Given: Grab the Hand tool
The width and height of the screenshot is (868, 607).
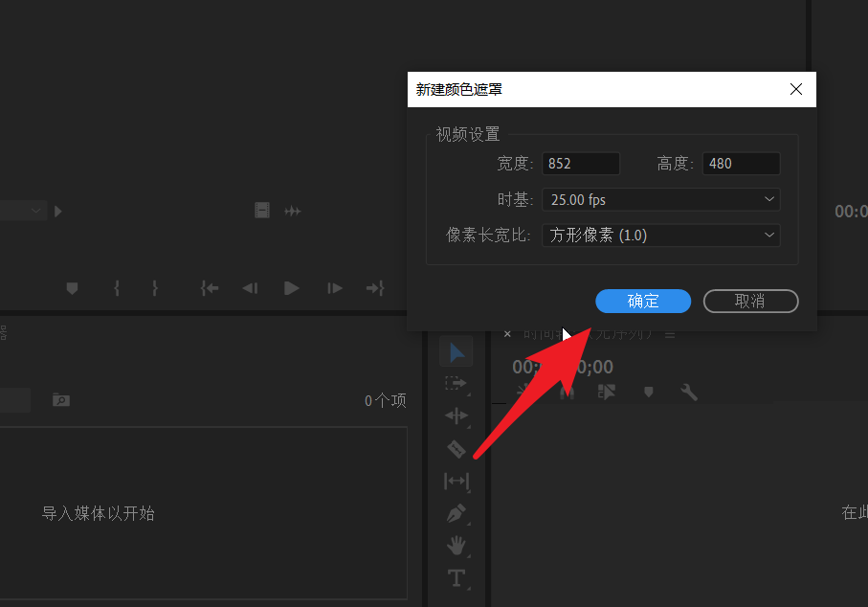Looking at the screenshot, I should click(x=456, y=546).
